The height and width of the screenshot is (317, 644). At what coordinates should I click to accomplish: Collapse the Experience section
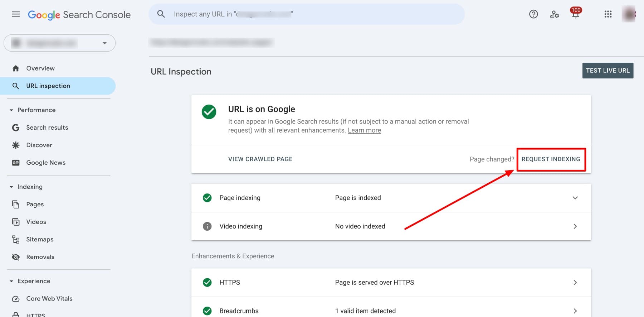tap(11, 281)
